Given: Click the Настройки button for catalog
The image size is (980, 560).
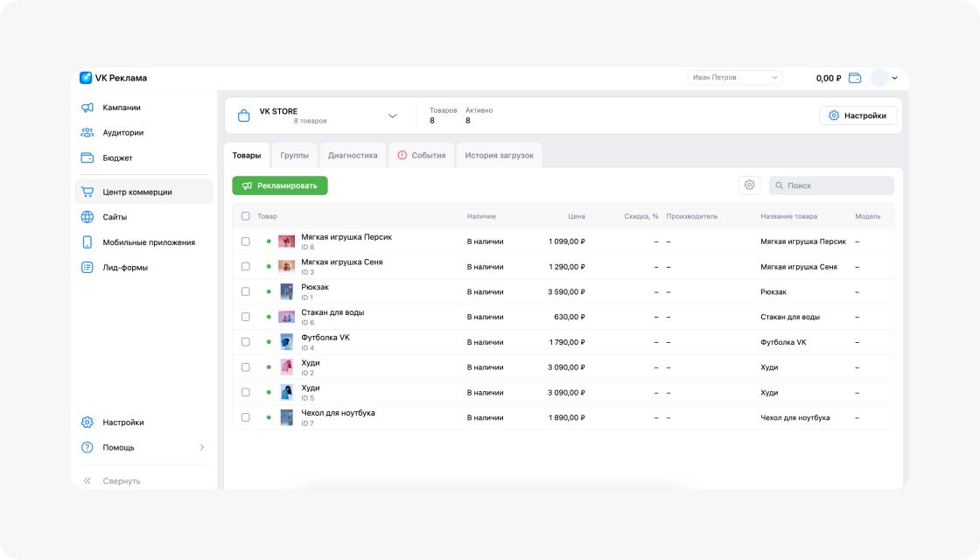Looking at the screenshot, I should 857,115.
